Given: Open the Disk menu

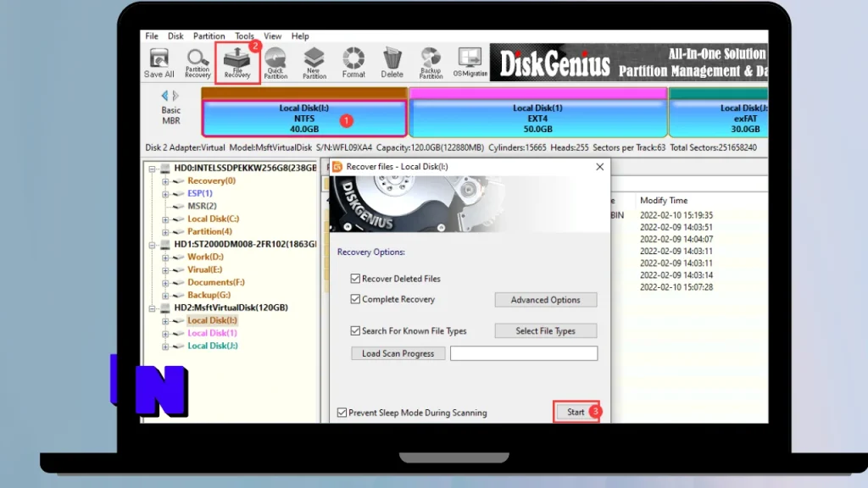Looking at the screenshot, I should coord(175,36).
